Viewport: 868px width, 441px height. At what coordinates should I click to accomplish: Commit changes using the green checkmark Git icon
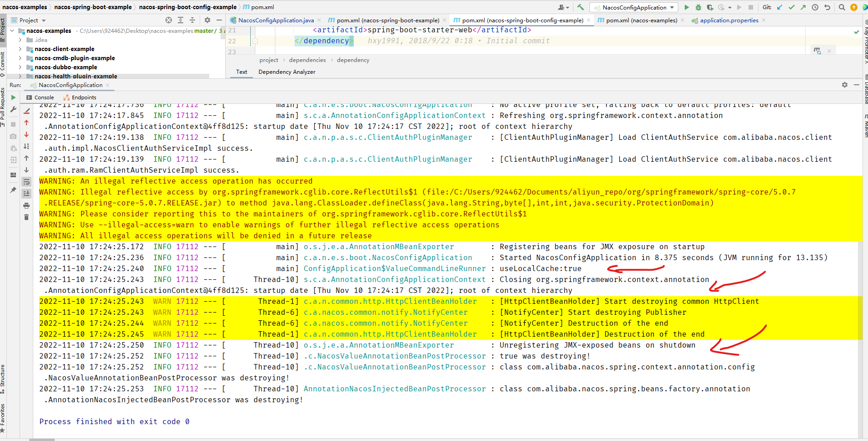coord(792,7)
